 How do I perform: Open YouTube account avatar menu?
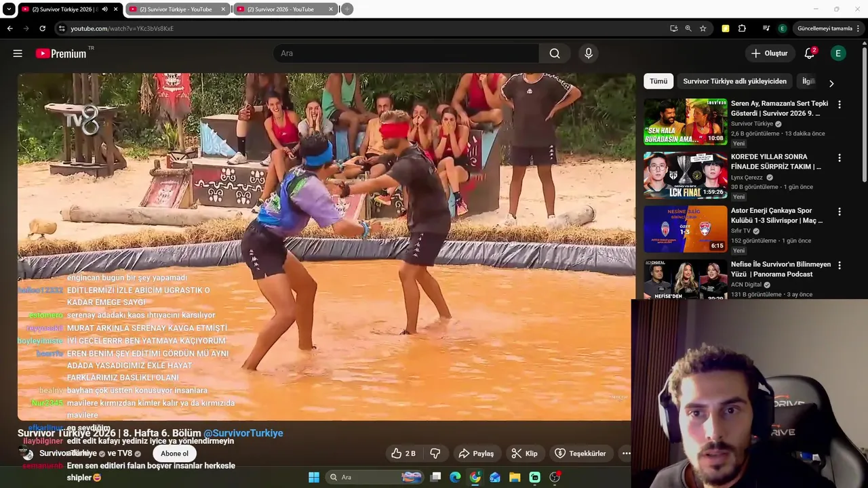coord(838,54)
